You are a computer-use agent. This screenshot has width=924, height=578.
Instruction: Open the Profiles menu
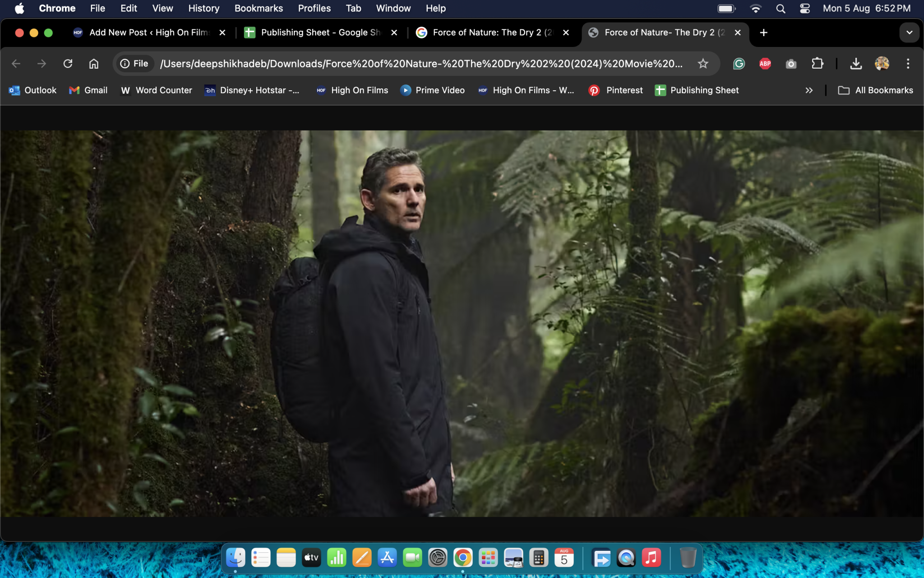314,8
